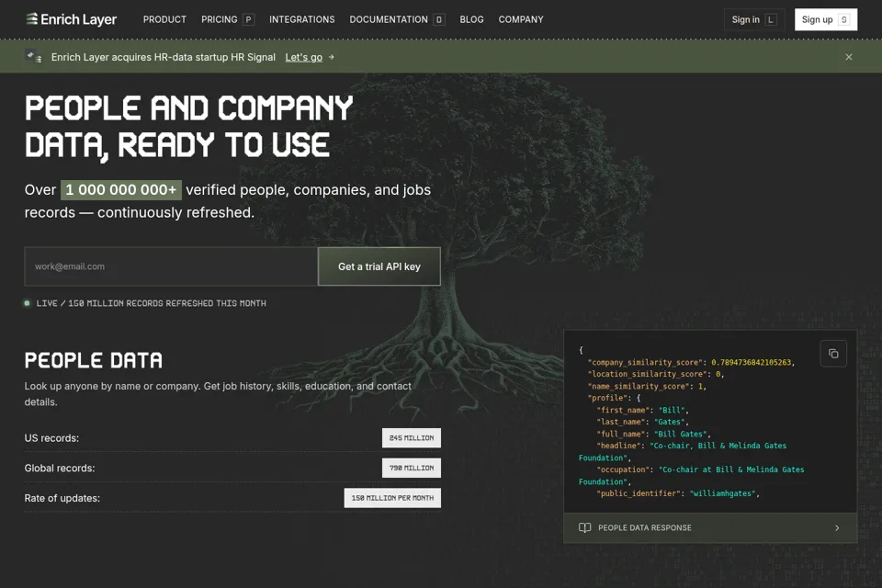The height and width of the screenshot is (588, 882).
Task: Click the Sign up button
Action: pyautogui.click(x=826, y=19)
